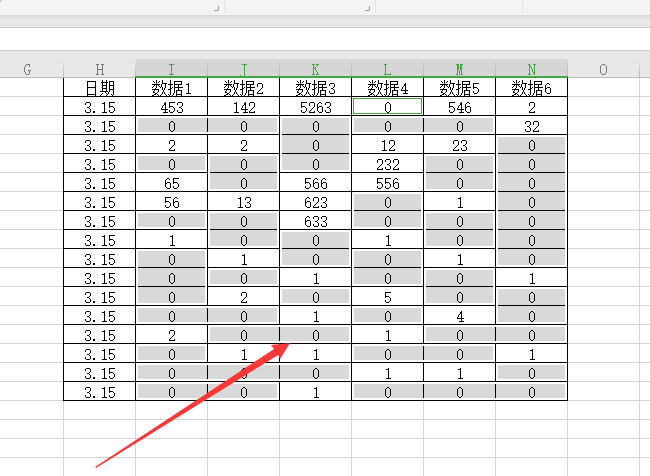
Task: Select the cell containing 623
Action: 315,202
